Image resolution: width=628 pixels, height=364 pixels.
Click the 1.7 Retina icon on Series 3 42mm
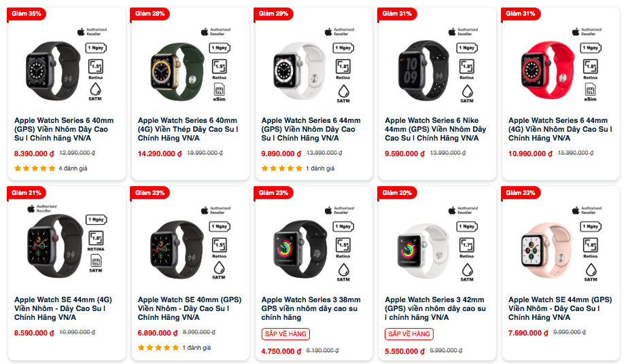(x=467, y=248)
